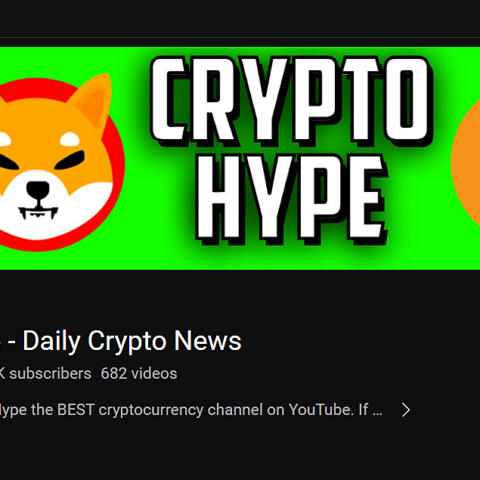Image resolution: width=480 pixels, height=480 pixels.
Task: Click the dark header bar above banner
Action: tap(240, 19)
